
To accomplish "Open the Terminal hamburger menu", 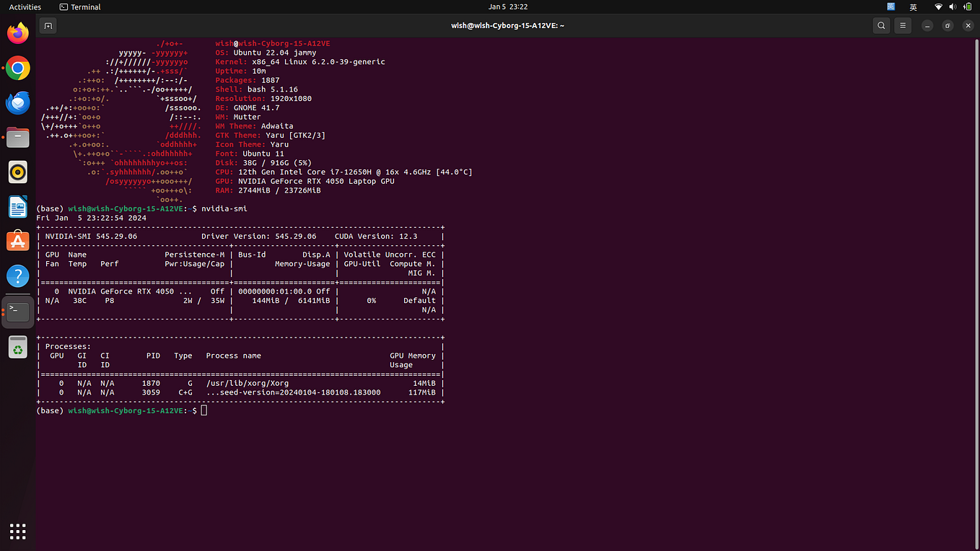I will 902,25.
